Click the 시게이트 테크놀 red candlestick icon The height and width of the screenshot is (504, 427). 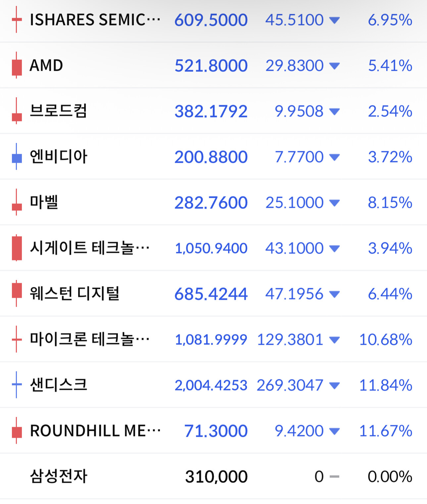(x=17, y=248)
